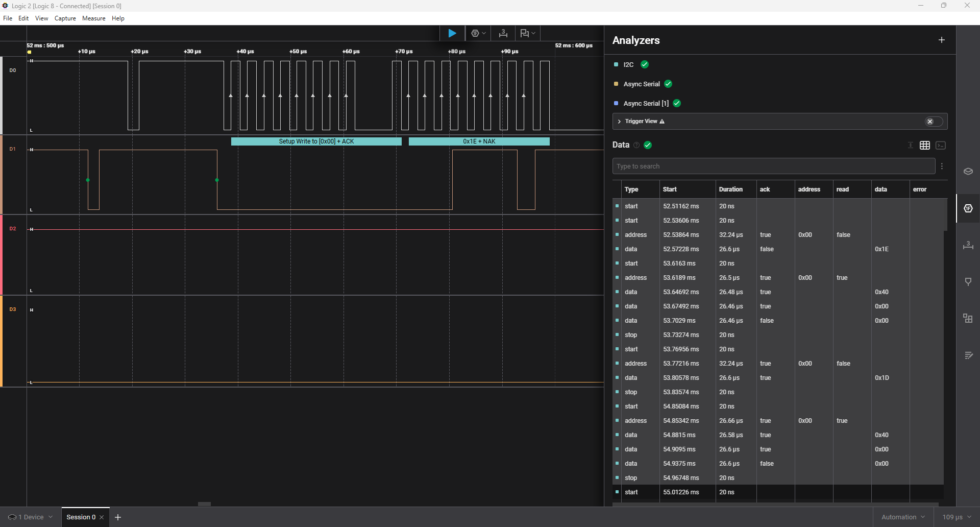980x527 pixels.
Task: Open the Automation dropdown
Action: tap(903, 517)
